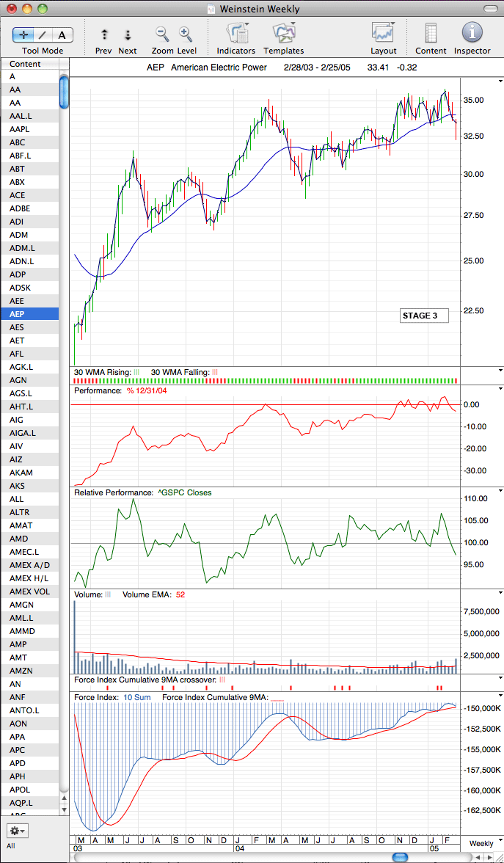Select symbol ACE in the list

(29, 195)
